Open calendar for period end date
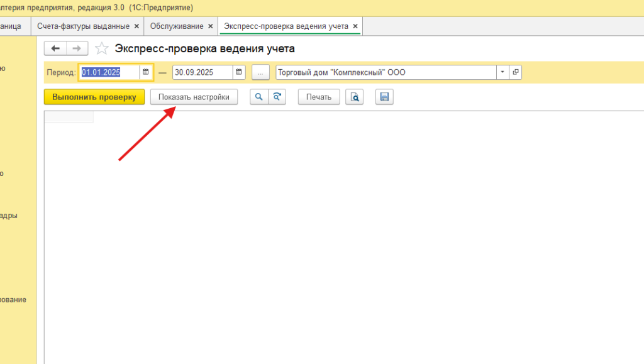Viewport: 644px width, 364px height. [240, 72]
